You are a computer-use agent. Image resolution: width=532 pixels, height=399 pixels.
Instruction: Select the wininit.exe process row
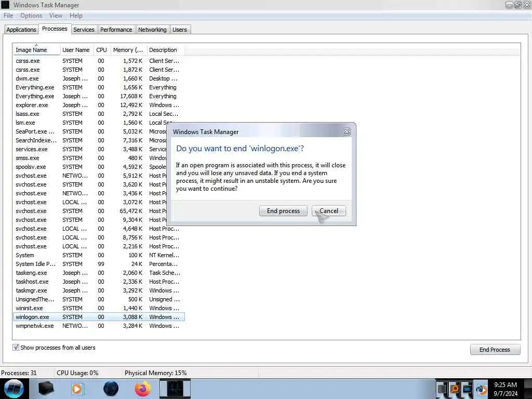(99, 308)
